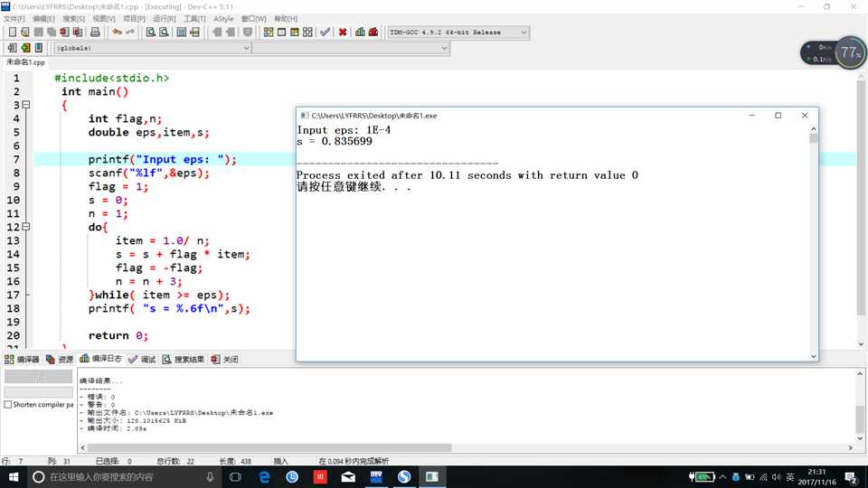Click the Redo toolbar arrow

[x=130, y=33]
